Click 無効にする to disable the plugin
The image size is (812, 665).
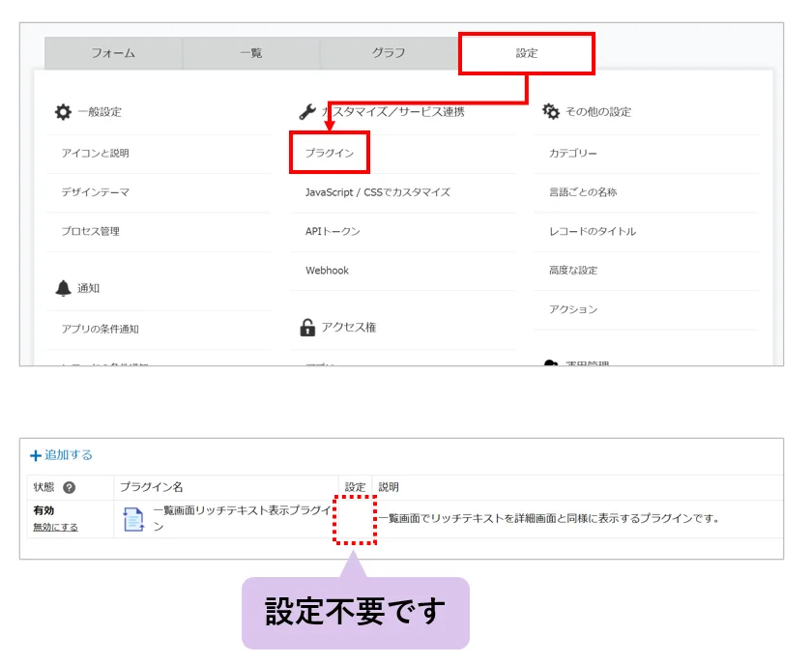[x=55, y=527]
